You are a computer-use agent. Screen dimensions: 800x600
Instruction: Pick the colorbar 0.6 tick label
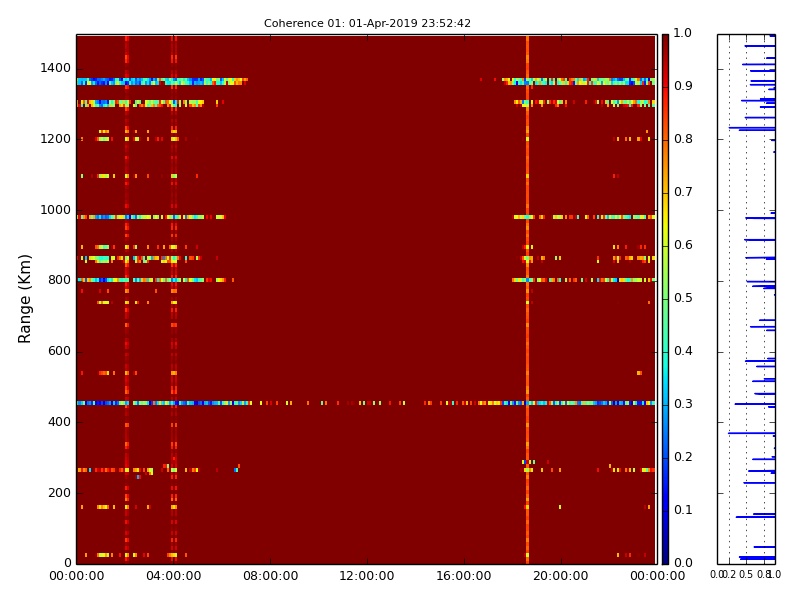point(683,245)
